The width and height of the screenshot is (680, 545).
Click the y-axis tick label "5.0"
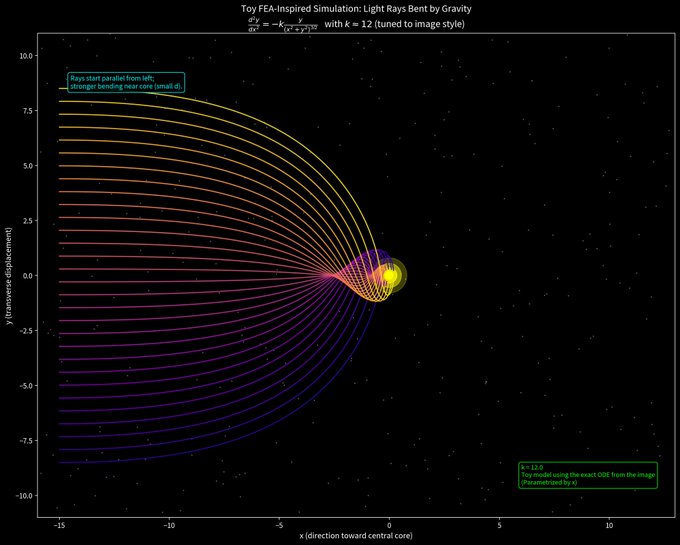click(x=26, y=166)
